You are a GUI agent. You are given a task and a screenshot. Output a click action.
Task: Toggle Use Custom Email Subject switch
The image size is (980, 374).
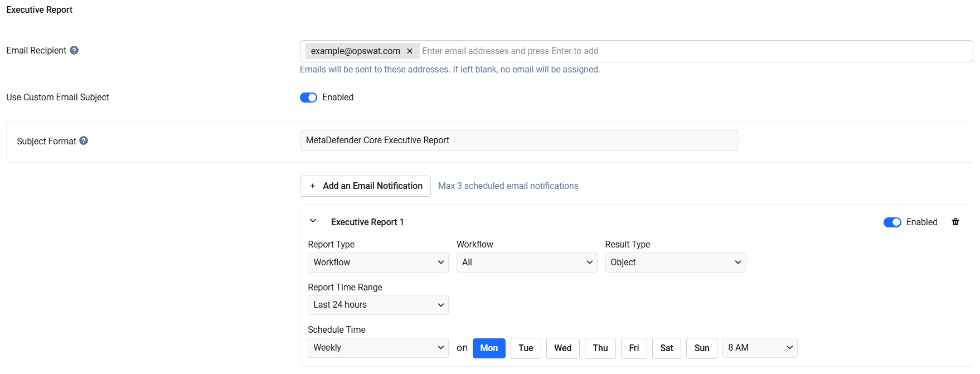pos(308,98)
